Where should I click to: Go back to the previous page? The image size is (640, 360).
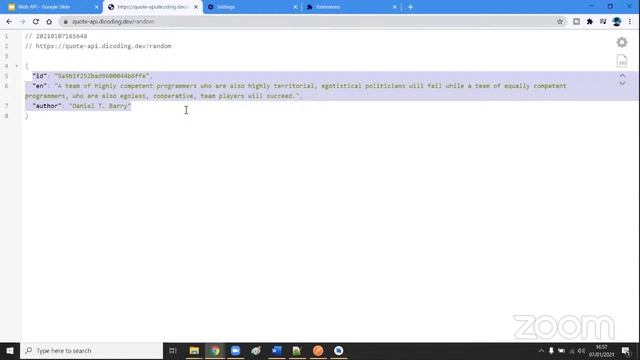tap(9, 22)
